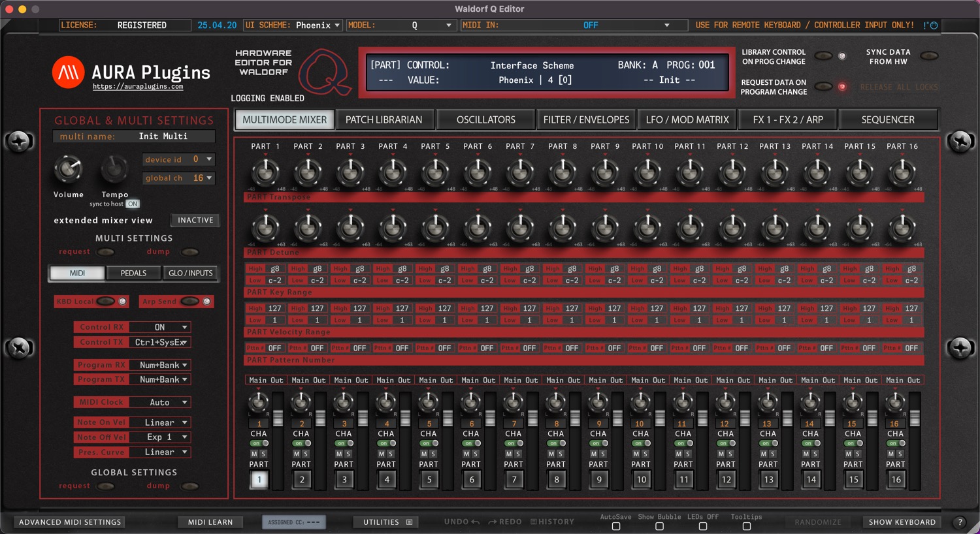Open the Note On Vel Linear dropdown

click(x=159, y=422)
